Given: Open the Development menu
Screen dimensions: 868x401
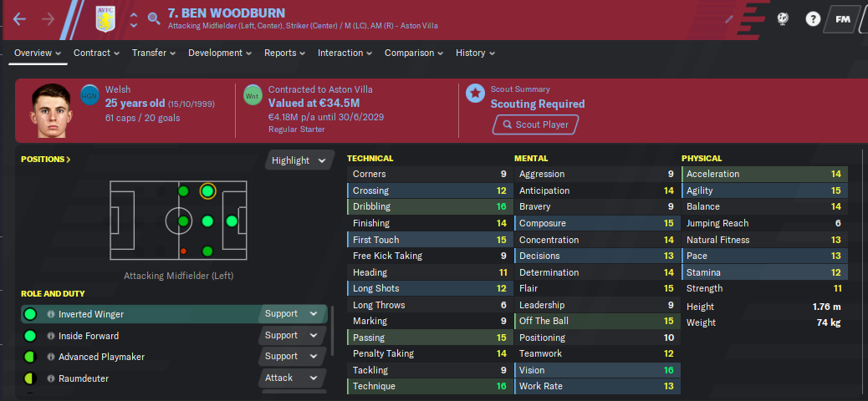Looking at the screenshot, I should coord(220,53).
